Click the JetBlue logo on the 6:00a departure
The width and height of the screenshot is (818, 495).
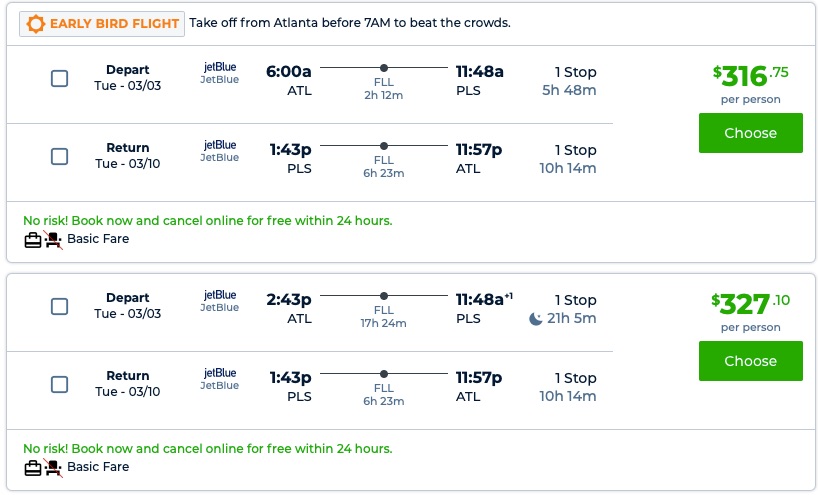[220, 66]
